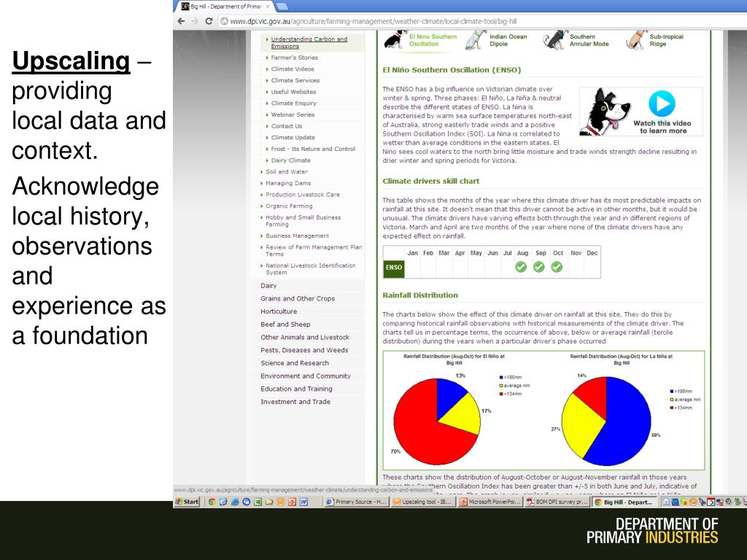This screenshot has height=560, width=747.
Task: Open Education and Training menu item
Action: pyautogui.click(x=296, y=389)
